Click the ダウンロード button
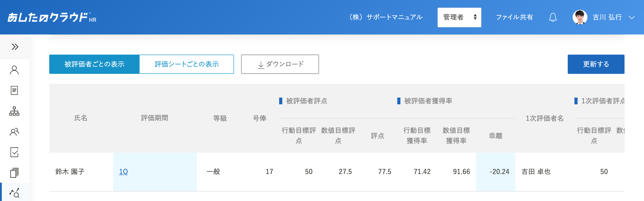Viewport: 644px width, 201px height. pyautogui.click(x=280, y=64)
